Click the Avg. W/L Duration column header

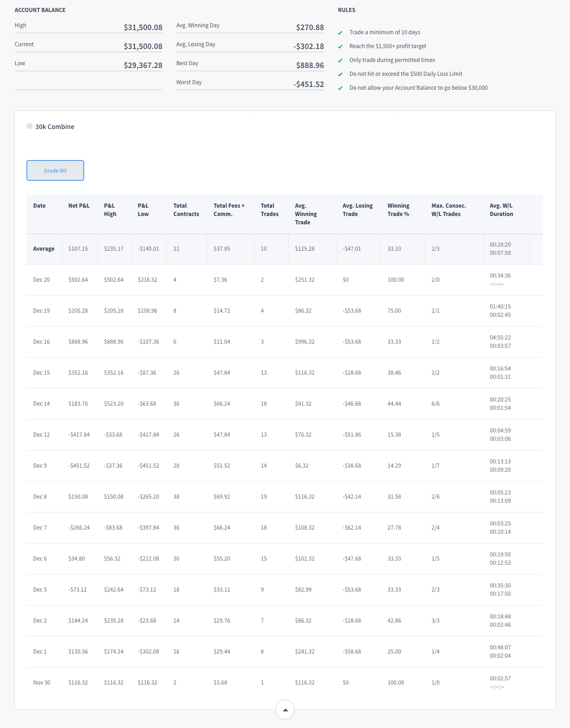pyautogui.click(x=501, y=210)
